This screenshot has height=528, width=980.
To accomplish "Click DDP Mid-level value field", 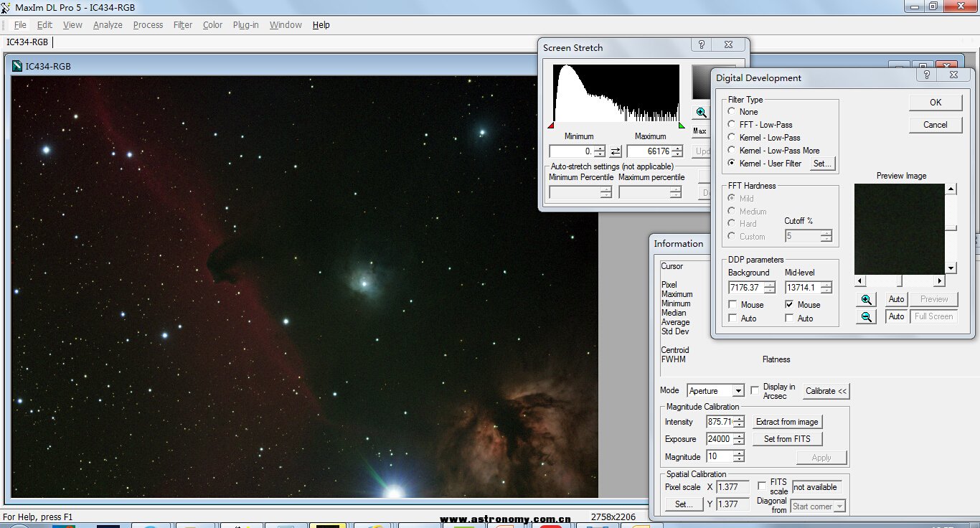I will 802,288.
